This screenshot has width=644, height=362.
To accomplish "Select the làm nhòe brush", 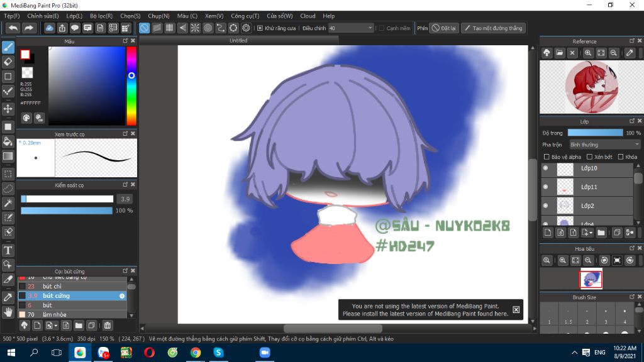I will pyautogui.click(x=73, y=314).
